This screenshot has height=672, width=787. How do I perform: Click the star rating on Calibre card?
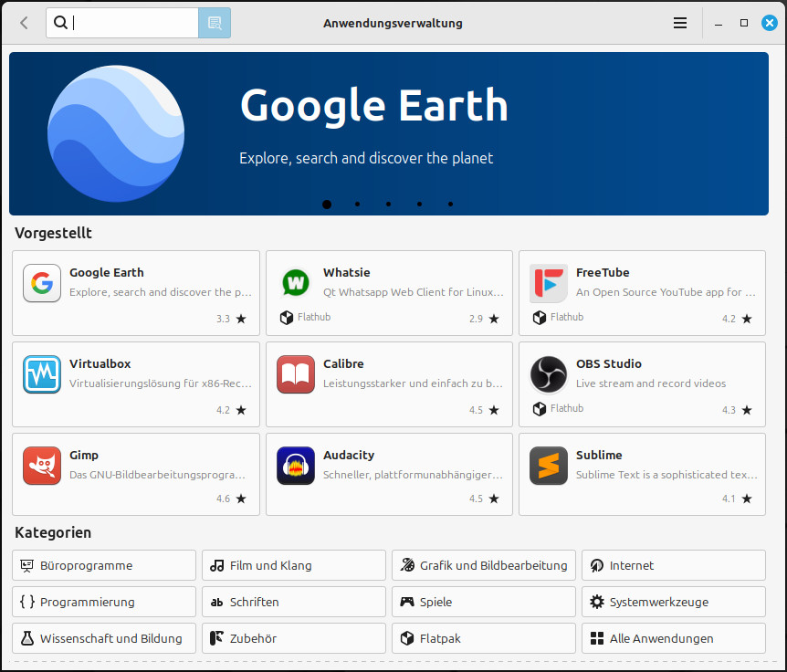[494, 410]
